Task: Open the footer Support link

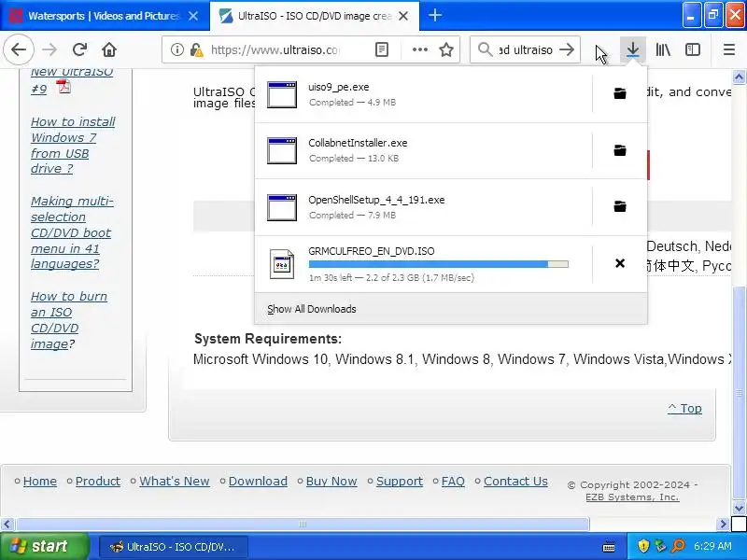Action: (x=400, y=482)
